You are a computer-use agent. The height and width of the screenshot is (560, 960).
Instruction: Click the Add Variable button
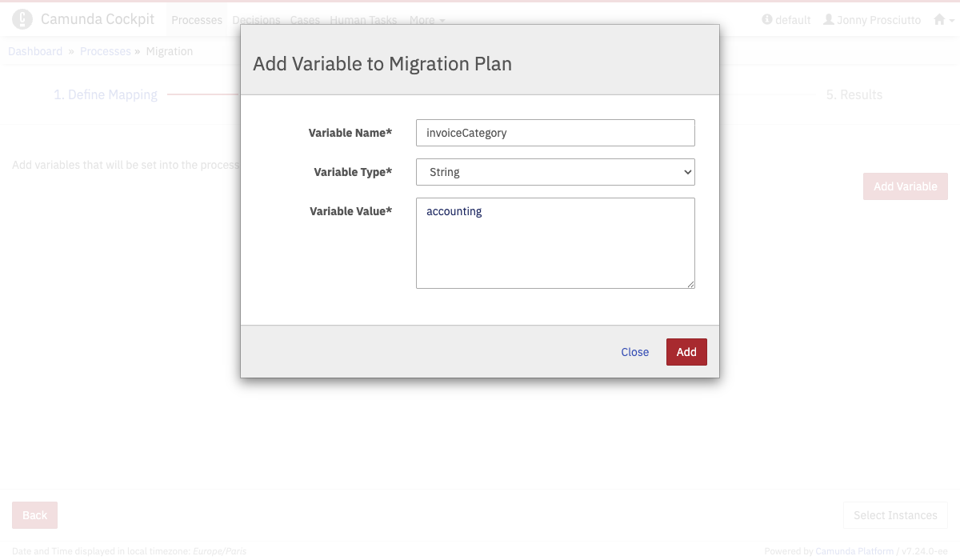[x=905, y=186]
